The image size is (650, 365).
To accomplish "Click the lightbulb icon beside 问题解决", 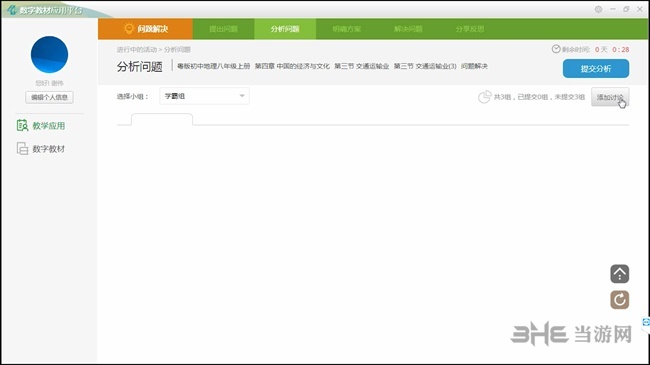I will [x=129, y=28].
